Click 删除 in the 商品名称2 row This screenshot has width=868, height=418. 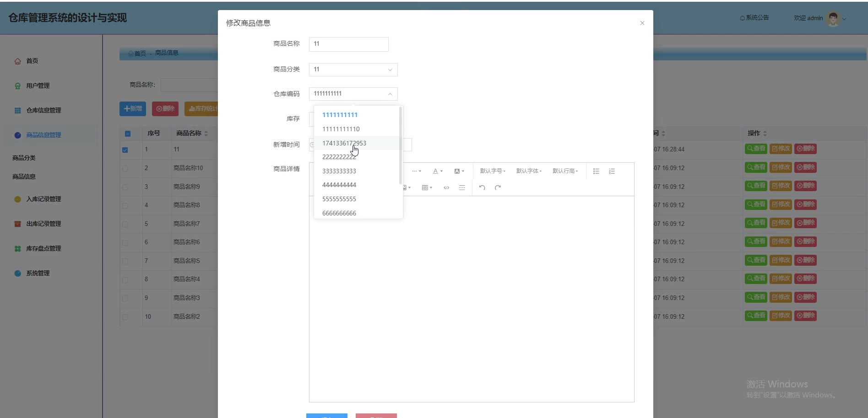[x=805, y=316]
